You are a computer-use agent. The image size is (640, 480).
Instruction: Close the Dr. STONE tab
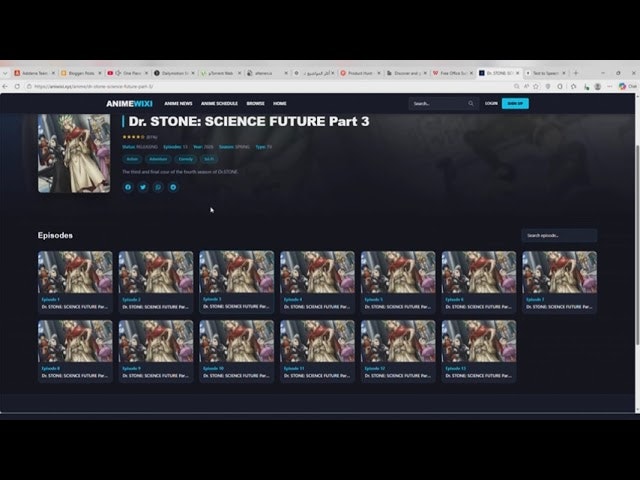coord(518,73)
